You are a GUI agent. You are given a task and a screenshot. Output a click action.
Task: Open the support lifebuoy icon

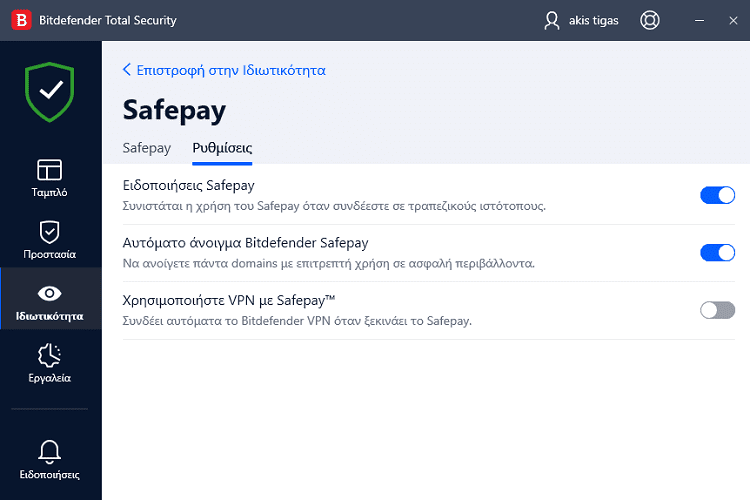coord(650,21)
